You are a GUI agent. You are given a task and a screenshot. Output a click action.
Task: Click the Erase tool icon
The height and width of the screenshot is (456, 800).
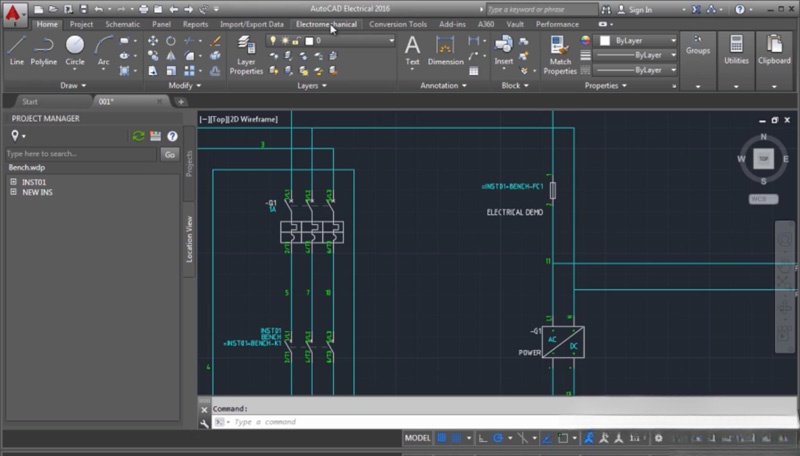215,41
